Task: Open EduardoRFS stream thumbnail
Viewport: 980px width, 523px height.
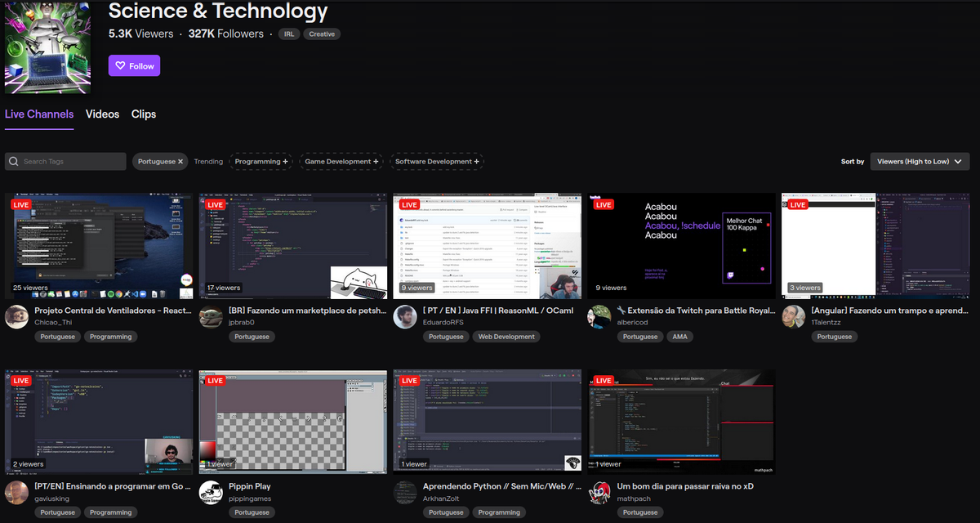Action: click(x=488, y=246)
